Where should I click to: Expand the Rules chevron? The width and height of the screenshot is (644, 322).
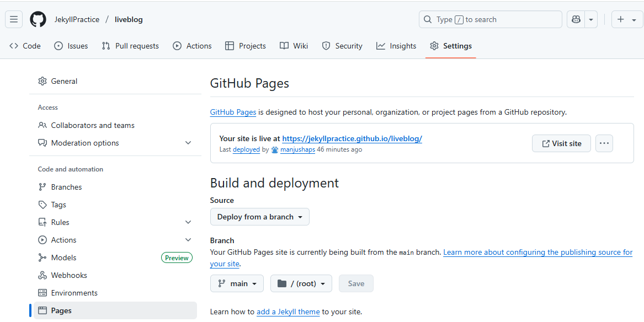188,222
